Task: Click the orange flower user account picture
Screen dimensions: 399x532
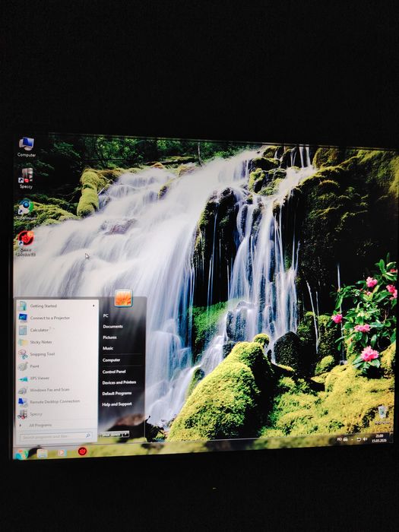Action: tap(123, 298)
